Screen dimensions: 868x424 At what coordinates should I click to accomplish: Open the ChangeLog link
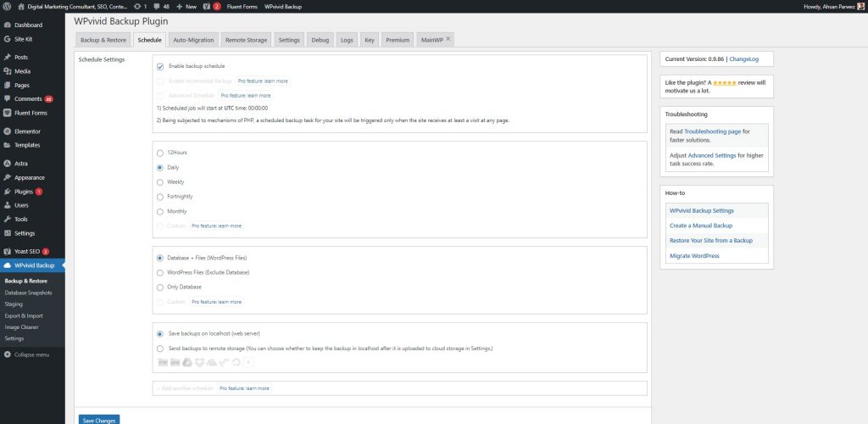[744, 59]
